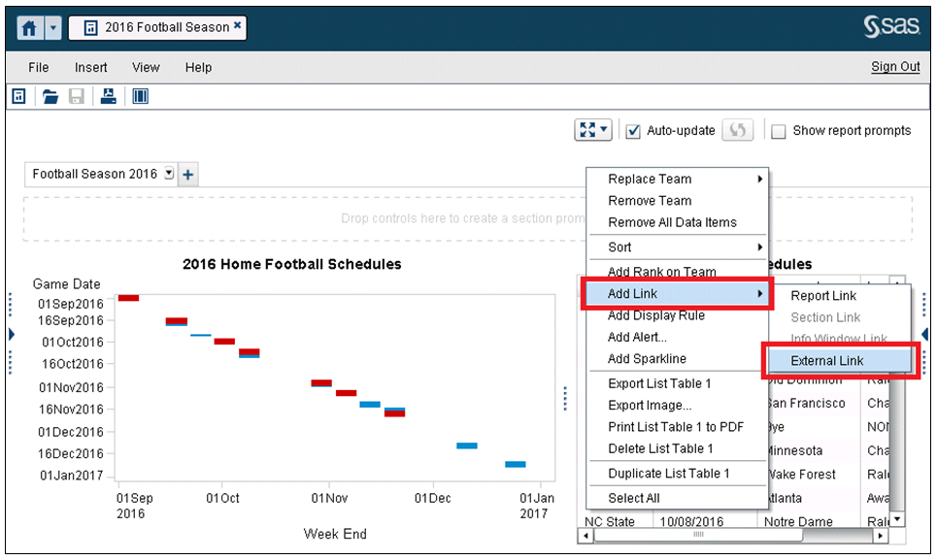Image resolution: width=937 pixels, height=560 pixels.
Task: Click the save disk toolbar icon
Action: 77,96
